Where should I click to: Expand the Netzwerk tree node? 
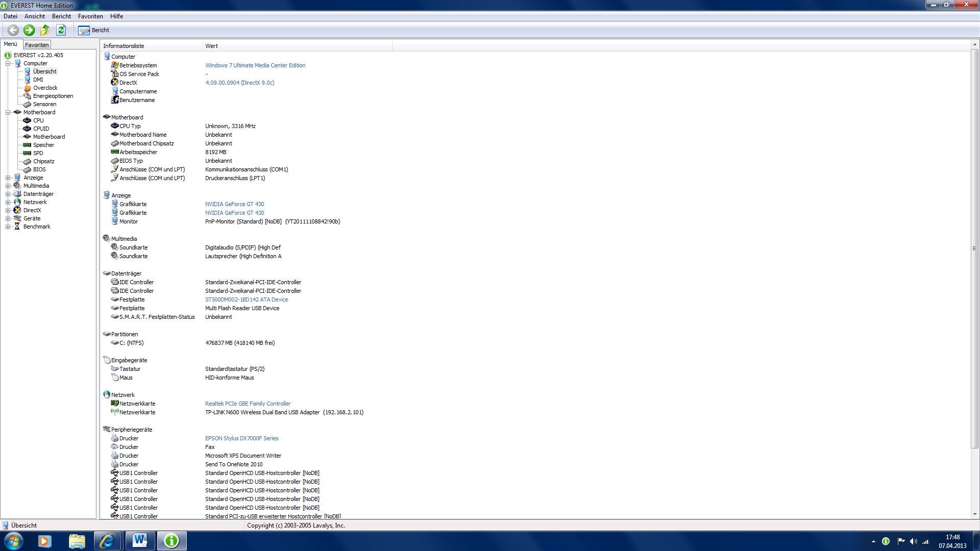8,202
